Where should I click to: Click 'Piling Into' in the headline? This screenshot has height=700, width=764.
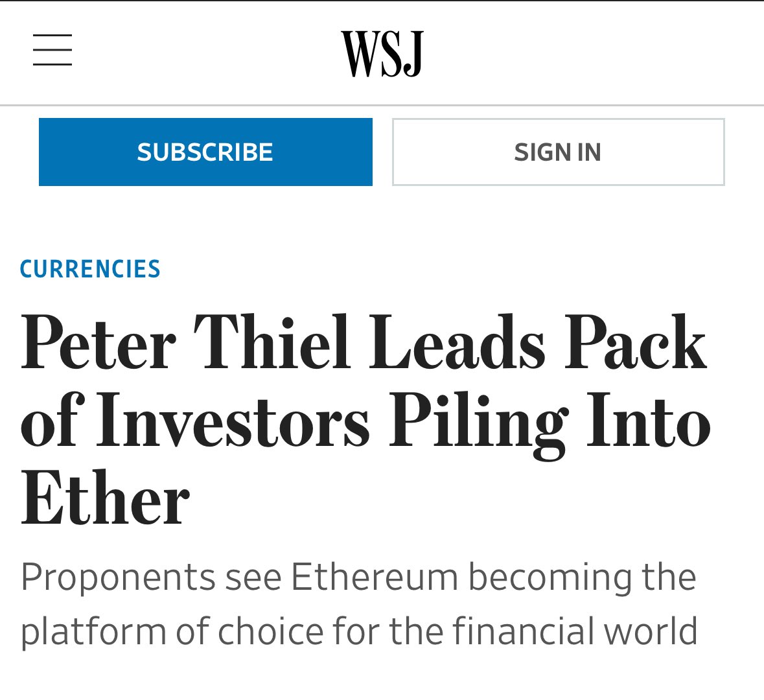pos(550,422)
